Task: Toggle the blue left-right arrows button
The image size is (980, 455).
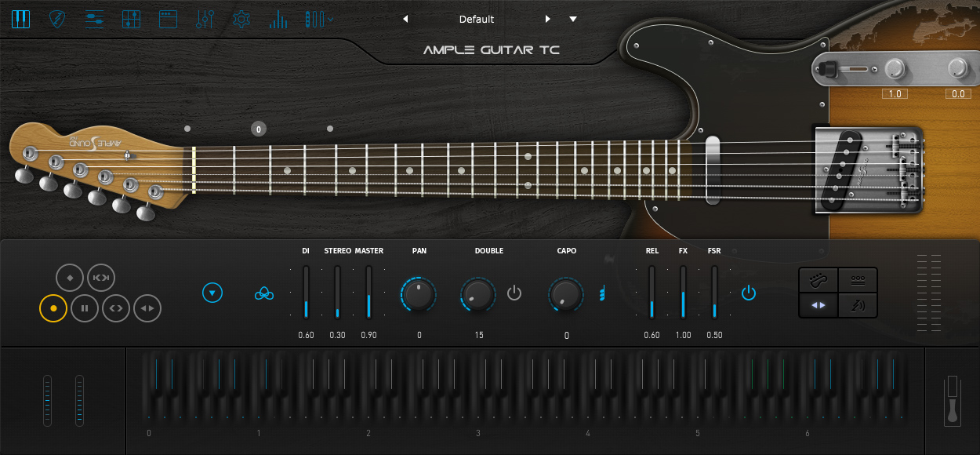Action: click(818, 304)
